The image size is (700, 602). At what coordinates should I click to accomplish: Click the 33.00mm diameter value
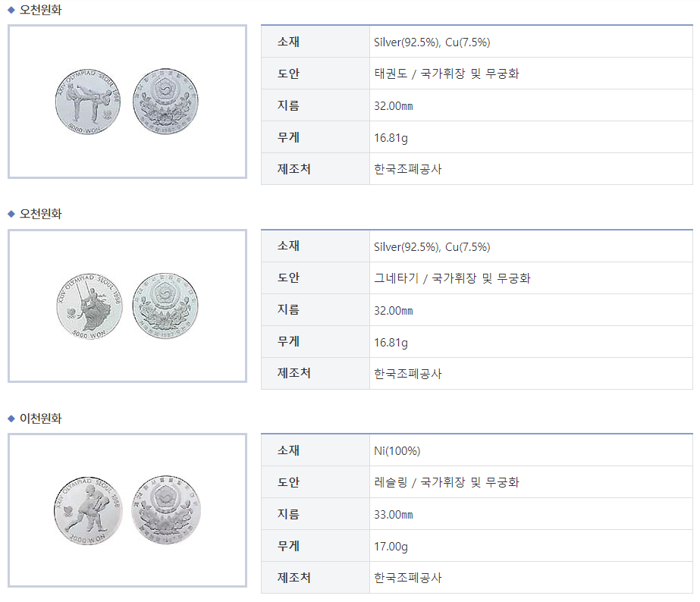pos(393,515)
